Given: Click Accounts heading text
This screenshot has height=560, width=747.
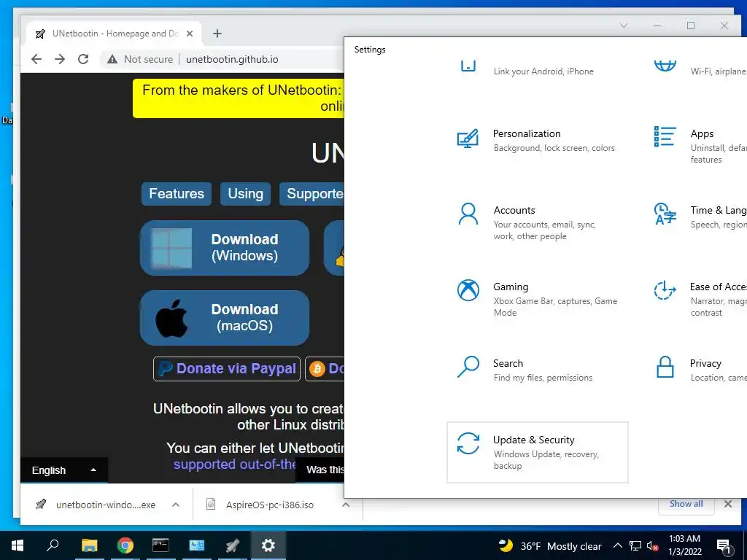Looking at the screenshot, I should 514,210.
